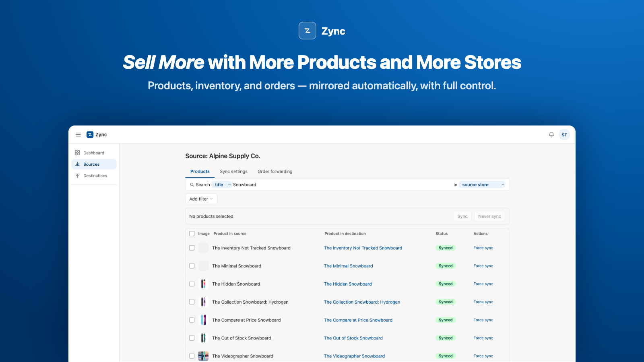Force sync The Compare at Price Snowboard
The image size is (644, 362).
[x=483, y=320]
